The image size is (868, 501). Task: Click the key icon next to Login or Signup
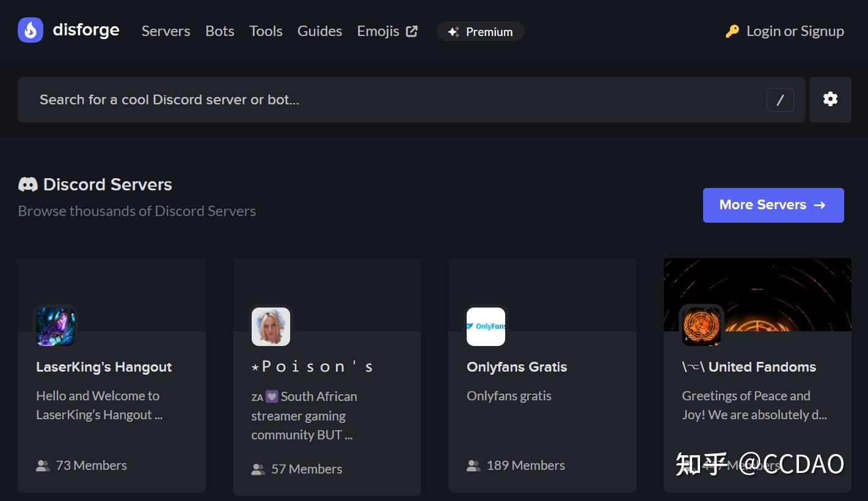tap(731, 31)
